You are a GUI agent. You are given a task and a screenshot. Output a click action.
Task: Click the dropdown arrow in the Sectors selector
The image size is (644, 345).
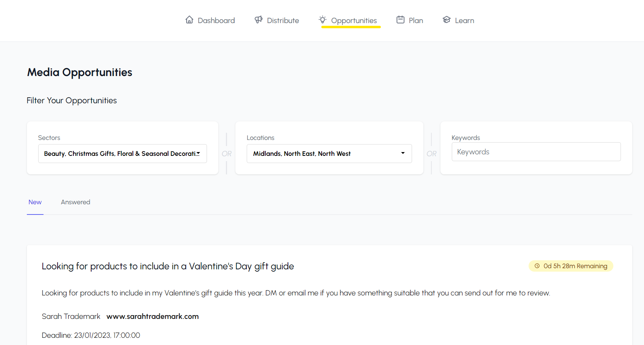198,154
